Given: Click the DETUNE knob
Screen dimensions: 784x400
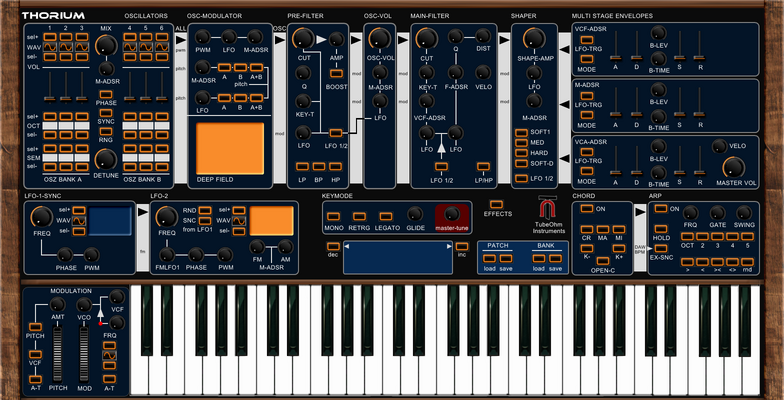Looking at the screenshot, I should (x=105, y=160).
